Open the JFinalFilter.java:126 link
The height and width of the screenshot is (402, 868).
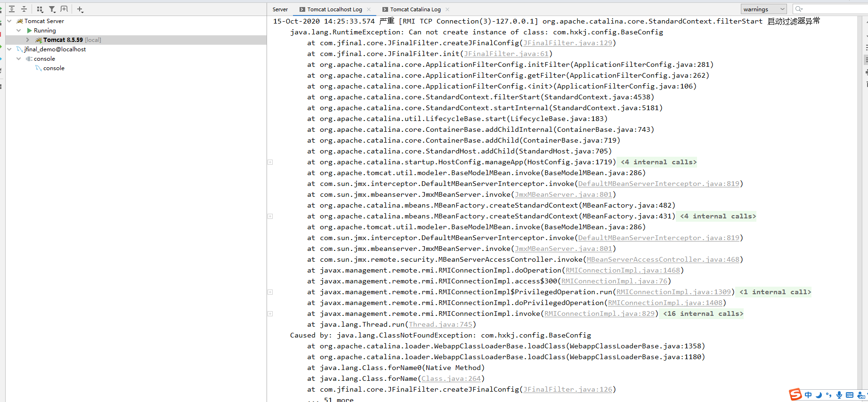pyautogui.click(x=568, y=389)
